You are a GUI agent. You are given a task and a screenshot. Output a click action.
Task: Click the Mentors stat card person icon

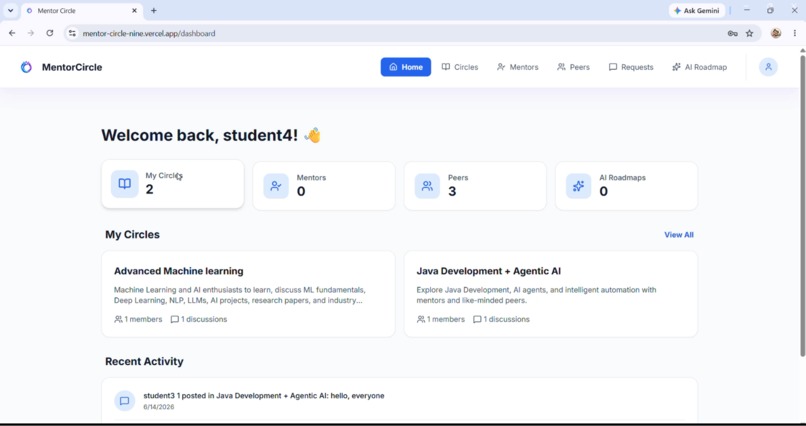point(276,186)
